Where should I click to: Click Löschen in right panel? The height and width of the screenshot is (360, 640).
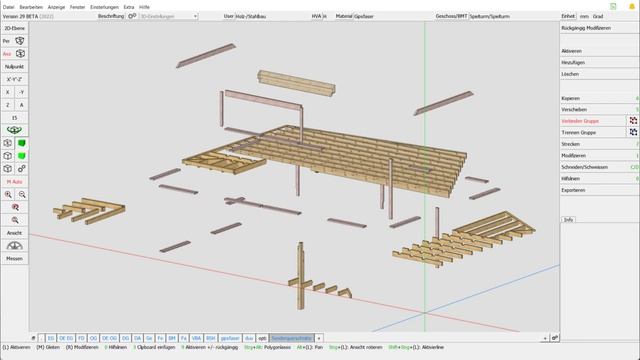click(599, 74)
